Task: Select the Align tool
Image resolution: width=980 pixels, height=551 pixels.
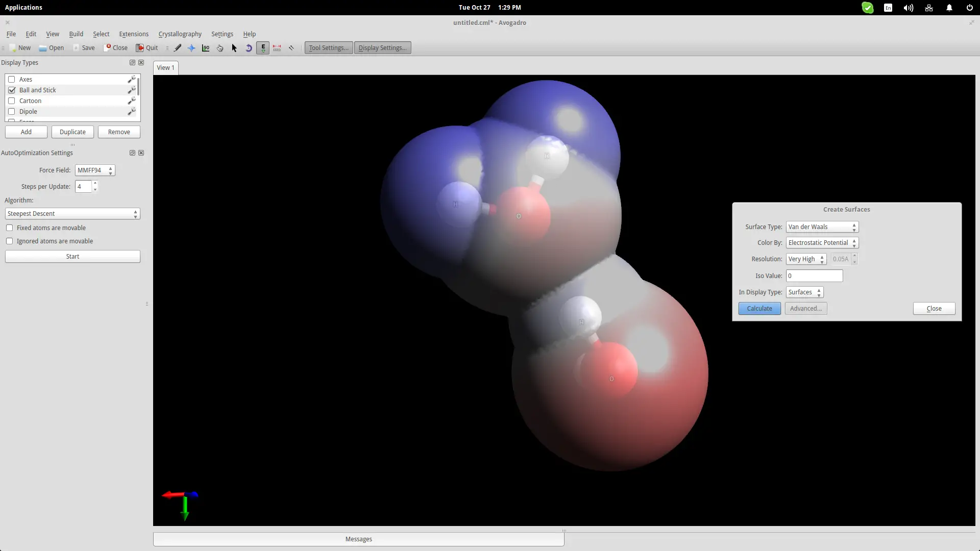Action: point(291,48)
